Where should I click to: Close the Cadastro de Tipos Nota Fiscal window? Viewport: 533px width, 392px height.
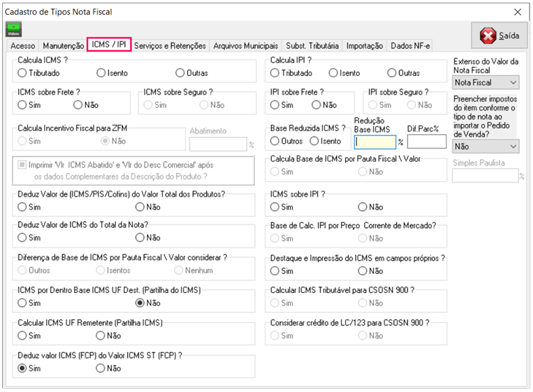[x=518, y=12]
